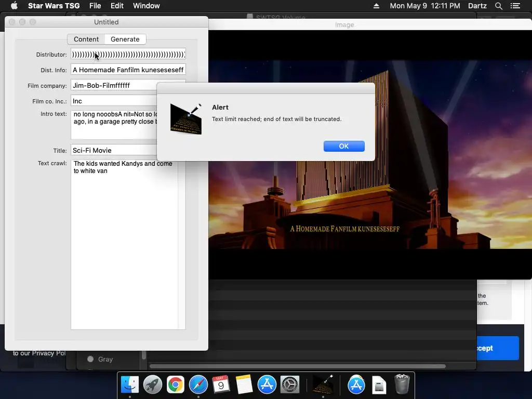
Task: Click the date and time in the menu bar
Action: pyautogui.click(x=425, y=6)
